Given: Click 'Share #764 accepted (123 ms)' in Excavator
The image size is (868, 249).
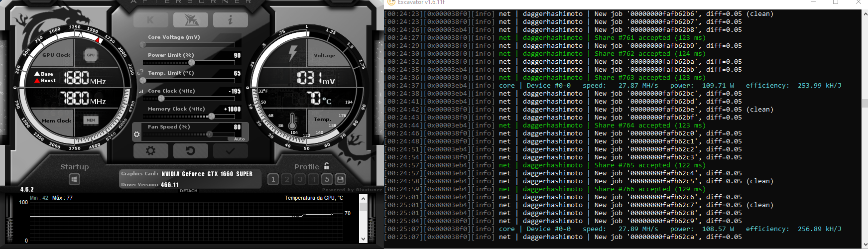Looking at the screenshot, I should coord(649,125).
